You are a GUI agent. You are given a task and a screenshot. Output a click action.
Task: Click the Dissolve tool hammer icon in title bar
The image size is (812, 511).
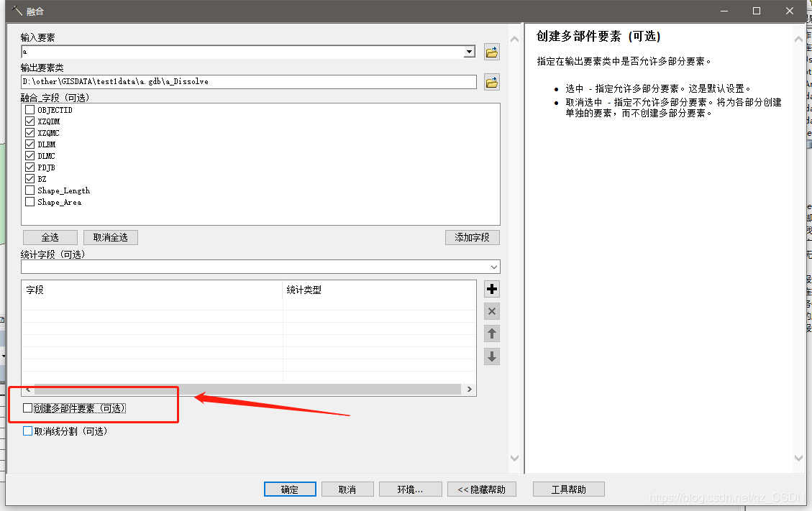click(17, 10)
